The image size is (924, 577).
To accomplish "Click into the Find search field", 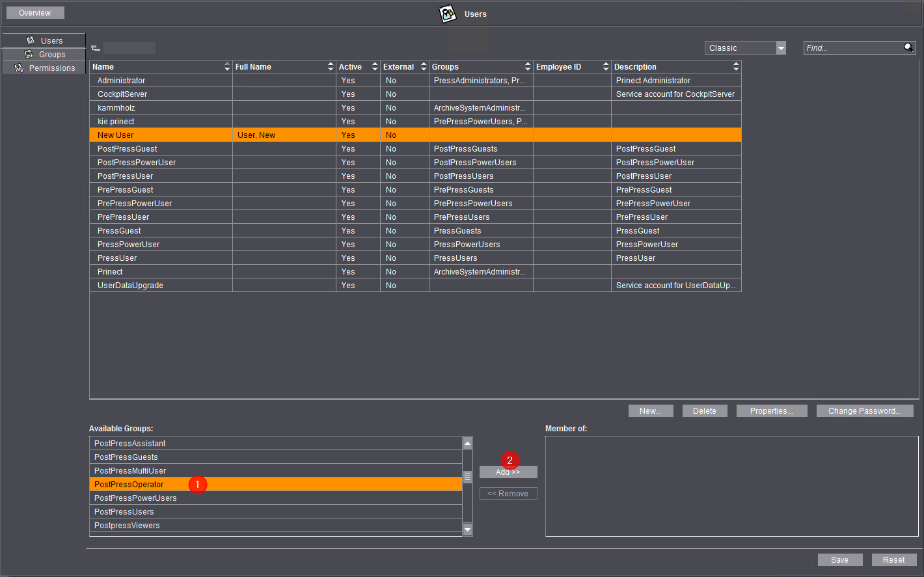I will [851, 48].
